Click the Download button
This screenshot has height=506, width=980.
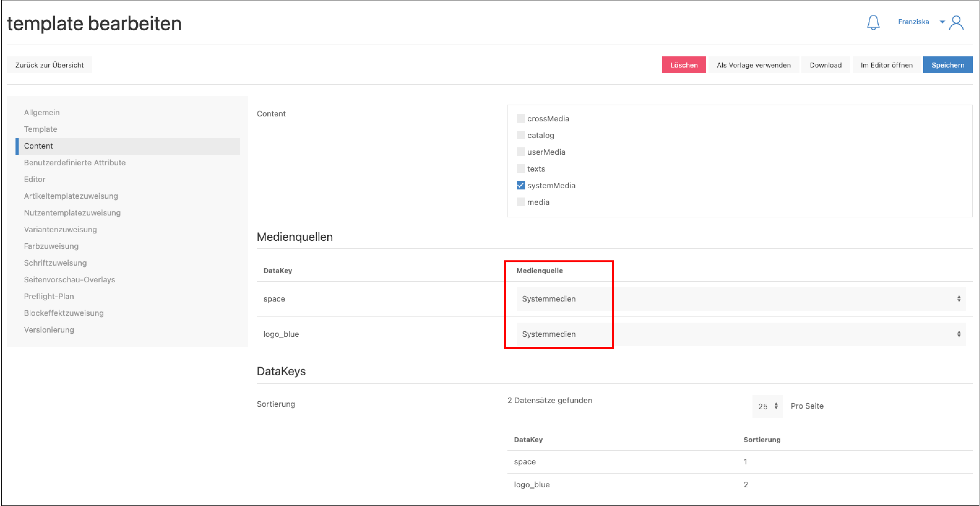click(x=825, y=65)
